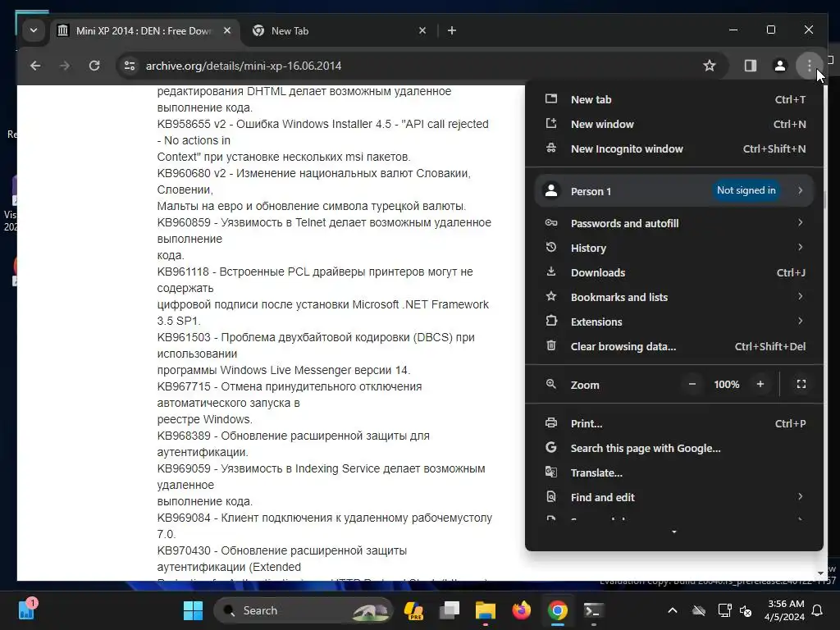This screenshot has height=630, width=840.
Task: Go back to the previous page
Action: pos(35,66)
